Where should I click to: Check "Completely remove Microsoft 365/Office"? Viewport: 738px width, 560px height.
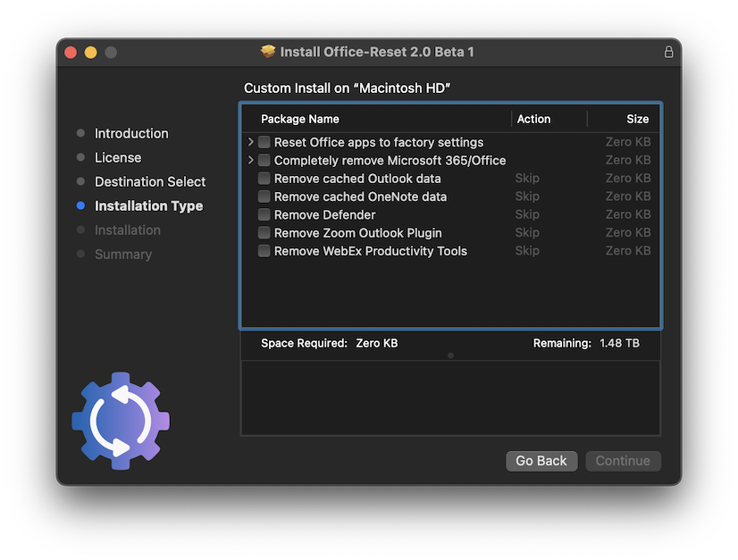(264, 160)
